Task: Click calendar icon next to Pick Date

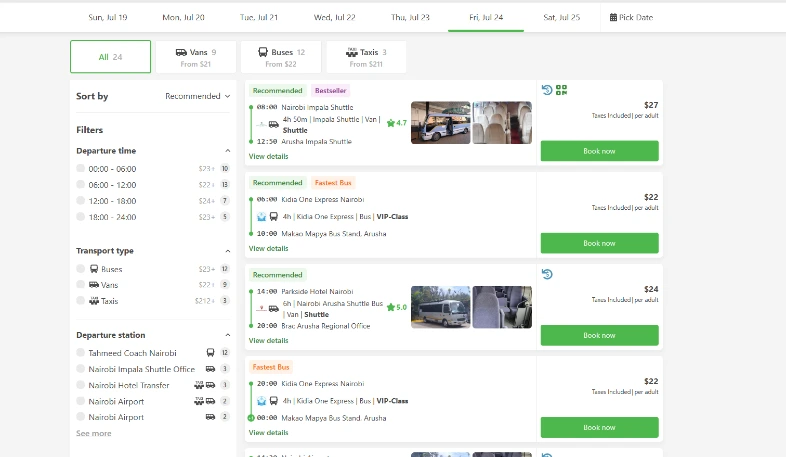Action: click(613, 17)
